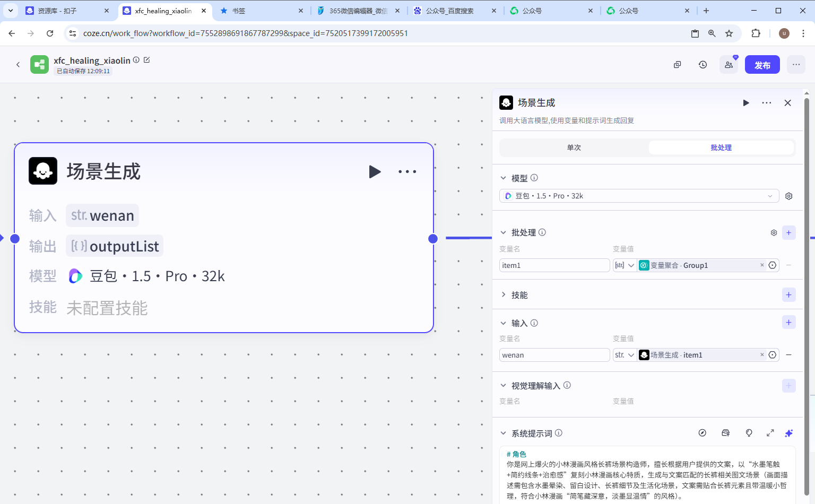The width and height of the screenshot is (815, 504).
Task: Show info tooltip for 模型
Action: 534,178
